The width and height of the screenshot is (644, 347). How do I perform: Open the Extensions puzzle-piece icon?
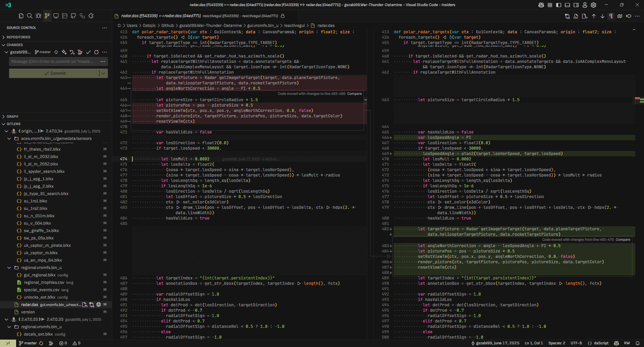click(x=91, y=16)
